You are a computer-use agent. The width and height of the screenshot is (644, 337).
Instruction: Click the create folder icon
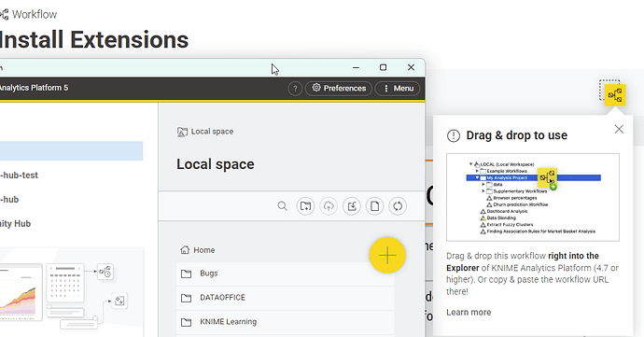[305, 206]
